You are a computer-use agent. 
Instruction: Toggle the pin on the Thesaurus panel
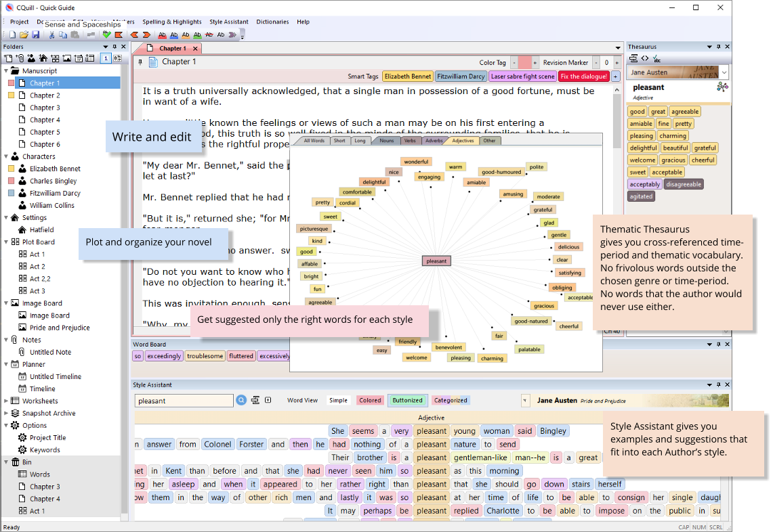point(718,47)
